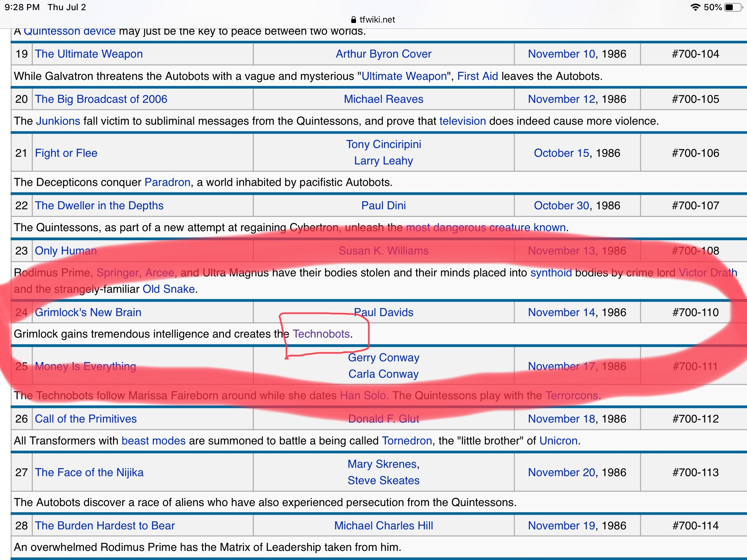This screenshot has height=560, width=747.
Task: Follow the Terrorcons link
Action: pyautogui.click(x=572, y=396)
